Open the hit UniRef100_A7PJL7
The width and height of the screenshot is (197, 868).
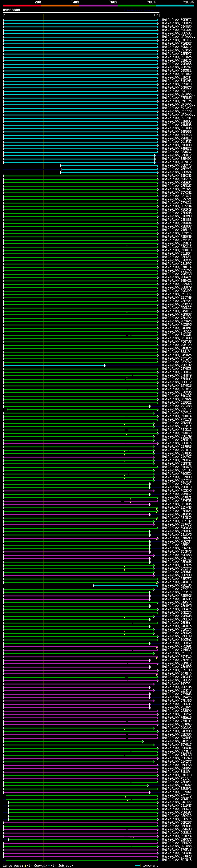click(177, 40)
